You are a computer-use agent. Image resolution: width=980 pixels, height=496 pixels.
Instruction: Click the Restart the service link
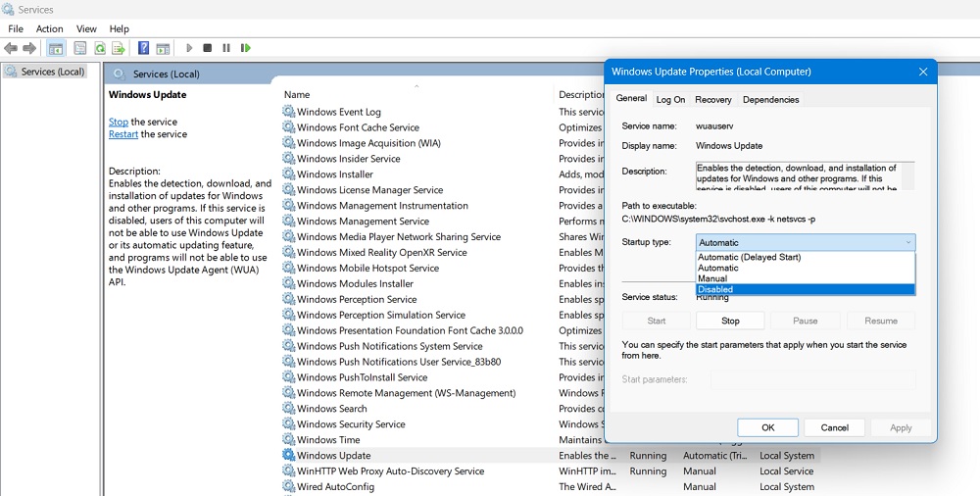tap(123, 134)
